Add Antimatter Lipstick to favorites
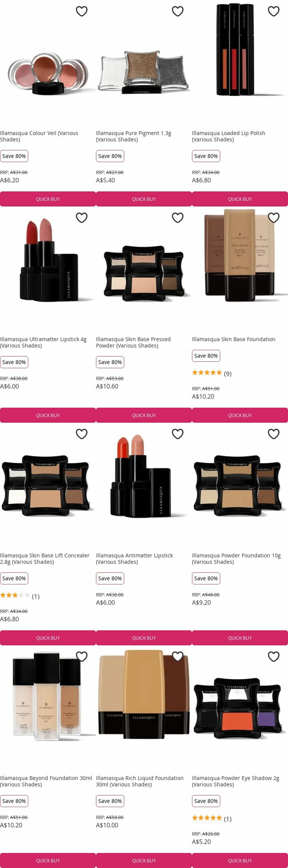The width and height of the screenshot is (288, 868). [x=177, y=434]
